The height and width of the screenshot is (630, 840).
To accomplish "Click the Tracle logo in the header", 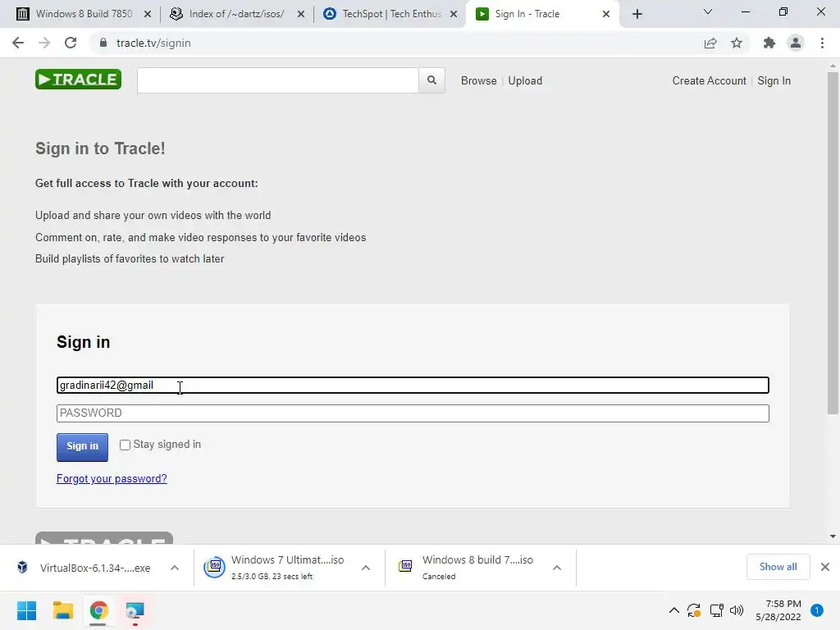I will [78, 80].
